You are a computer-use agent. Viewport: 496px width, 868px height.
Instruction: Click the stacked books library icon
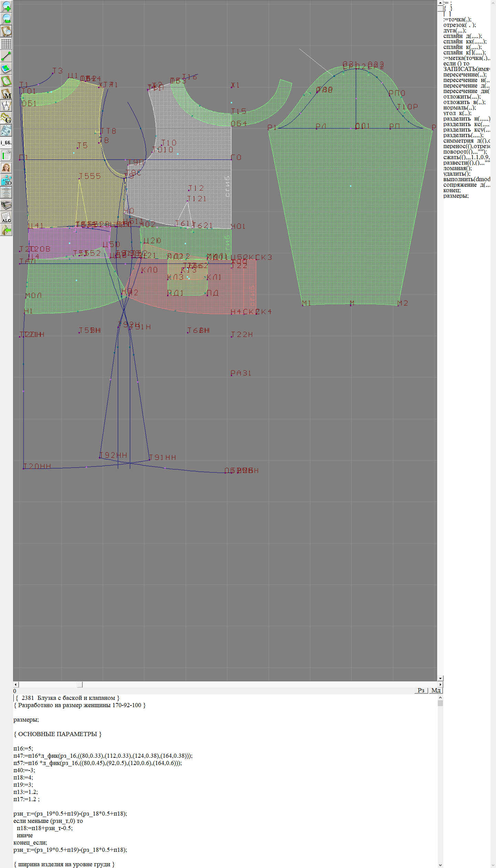coord(6,205)
